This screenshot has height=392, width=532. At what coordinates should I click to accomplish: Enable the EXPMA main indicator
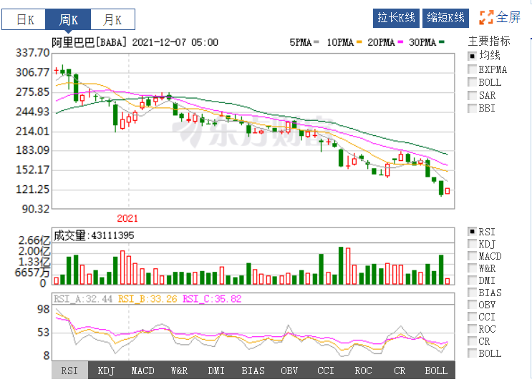point(472,69)
